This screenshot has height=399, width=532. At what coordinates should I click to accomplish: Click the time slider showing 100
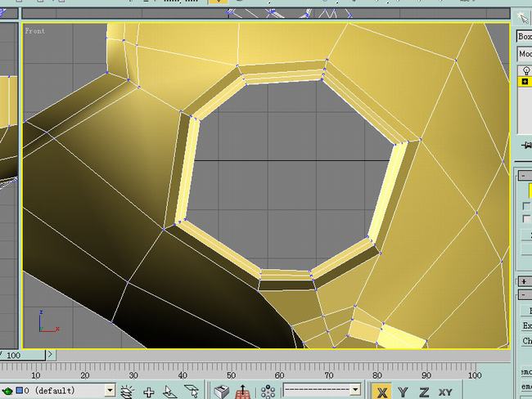[21, 356]
